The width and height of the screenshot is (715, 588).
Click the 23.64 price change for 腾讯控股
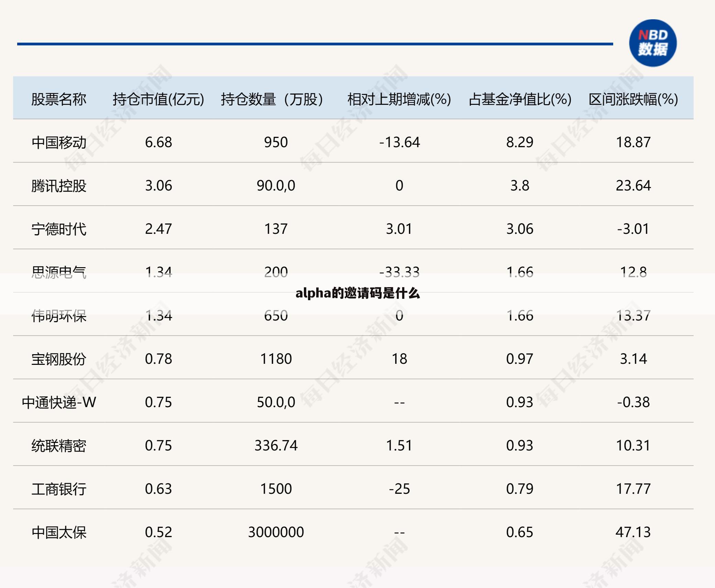pos(633,186)
